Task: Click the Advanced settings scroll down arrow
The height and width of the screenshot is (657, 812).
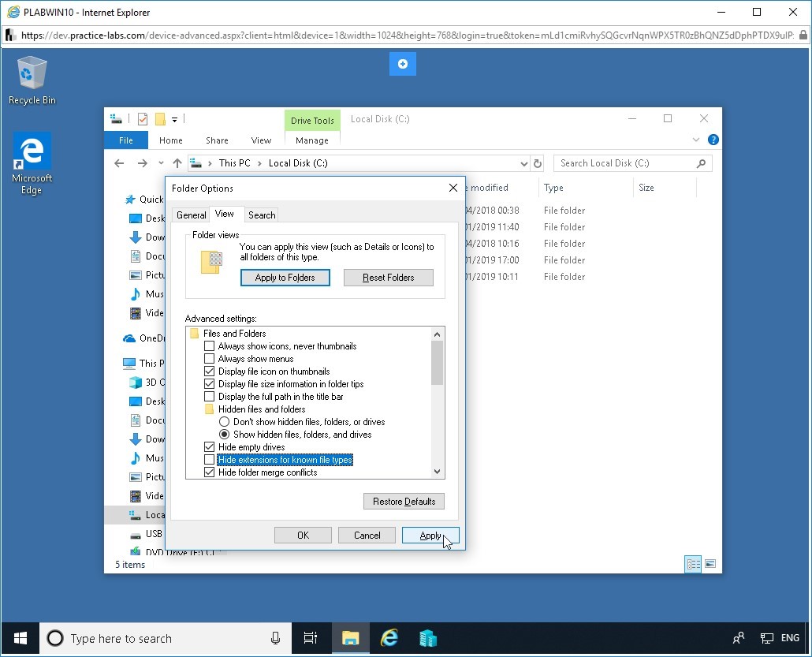Action: pos(437,472)
